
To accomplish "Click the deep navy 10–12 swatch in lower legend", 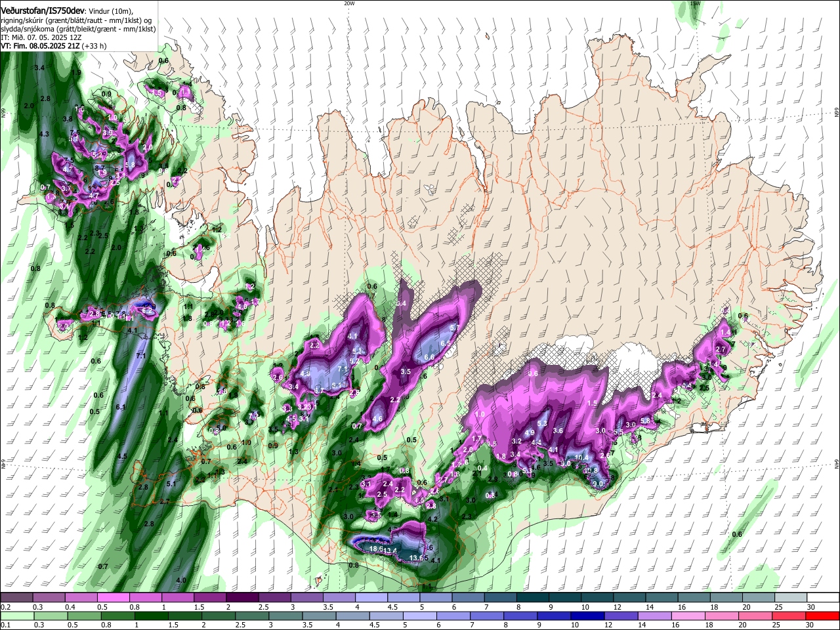I will coord(588,616).
